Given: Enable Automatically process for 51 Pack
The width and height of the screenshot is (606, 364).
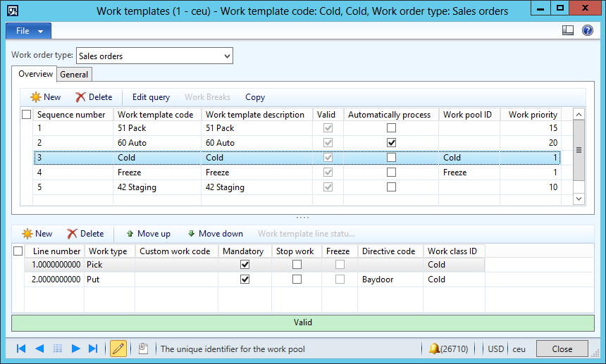Looking at the screenshot, I should pyautogui.click(x=391, y=128).
